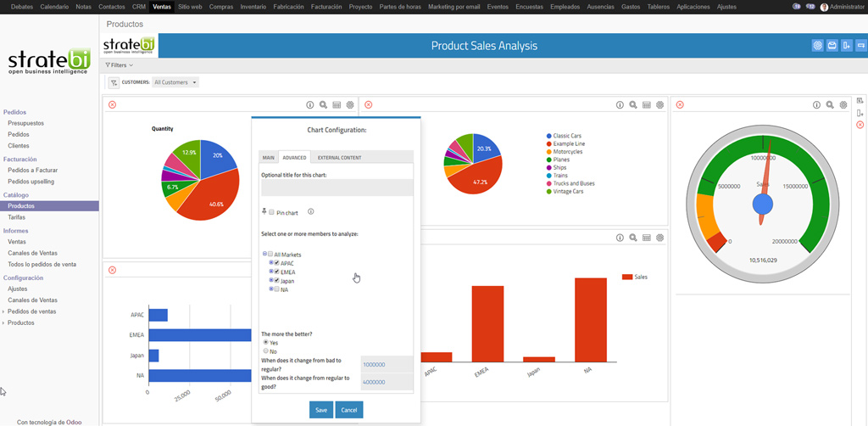
Task: Expand the EMEA tree node
Action: 271,272
